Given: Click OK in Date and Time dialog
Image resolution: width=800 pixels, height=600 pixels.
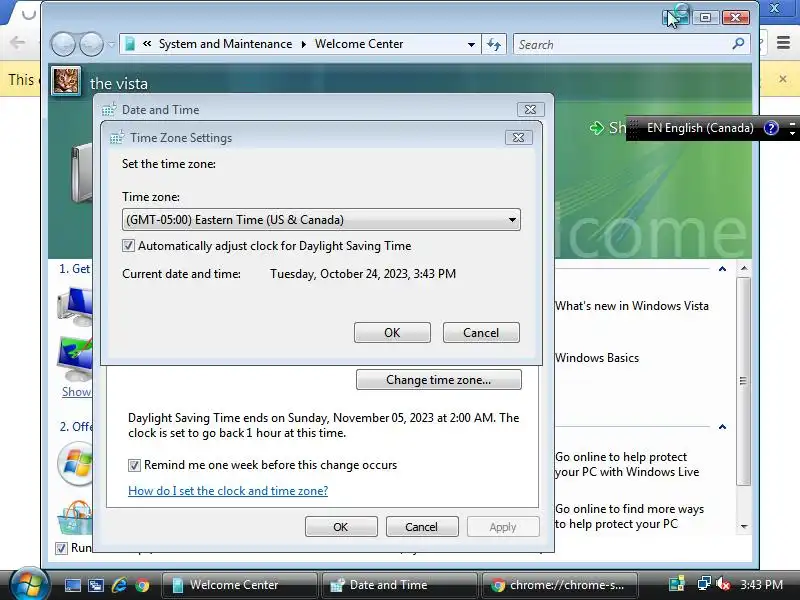Looking at the screenshot, I should [x=341, y=527].
